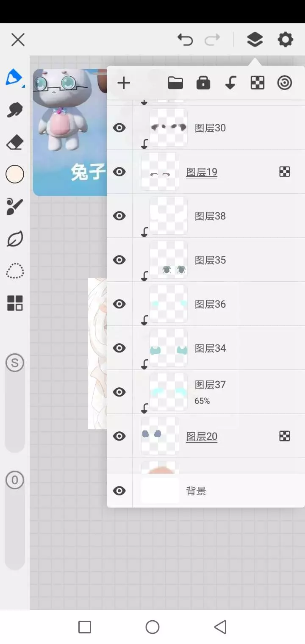Undo the last action

pos(185,40)
